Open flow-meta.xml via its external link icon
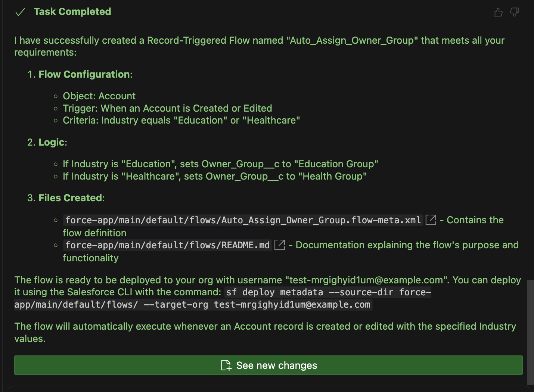This screenshot has height=392, width=534. coord(431,220)
